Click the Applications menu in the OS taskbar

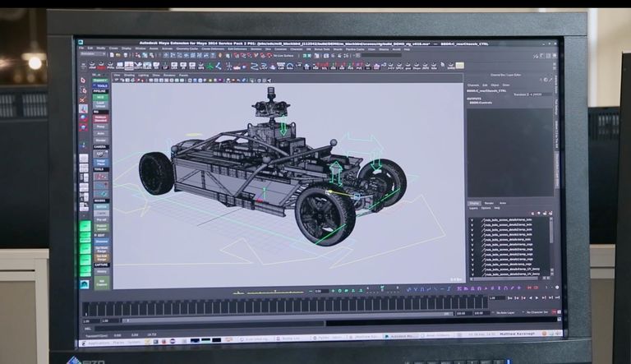(97, 342)
